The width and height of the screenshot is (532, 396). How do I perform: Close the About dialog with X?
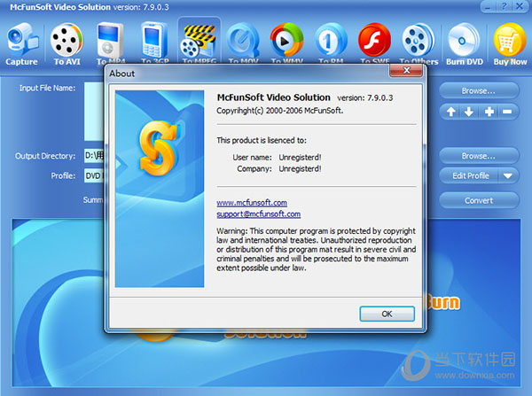click(406, 71)
